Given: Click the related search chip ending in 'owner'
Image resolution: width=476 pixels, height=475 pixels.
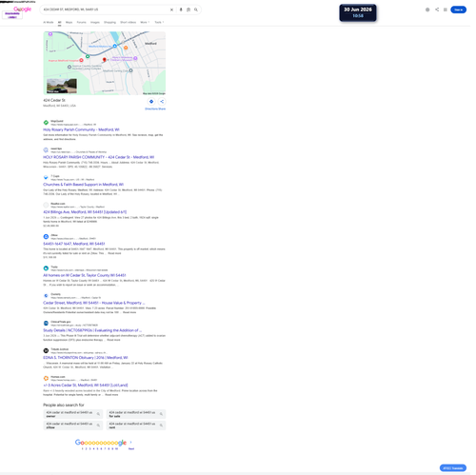Looking at the screenshot, I should (73, 414).
